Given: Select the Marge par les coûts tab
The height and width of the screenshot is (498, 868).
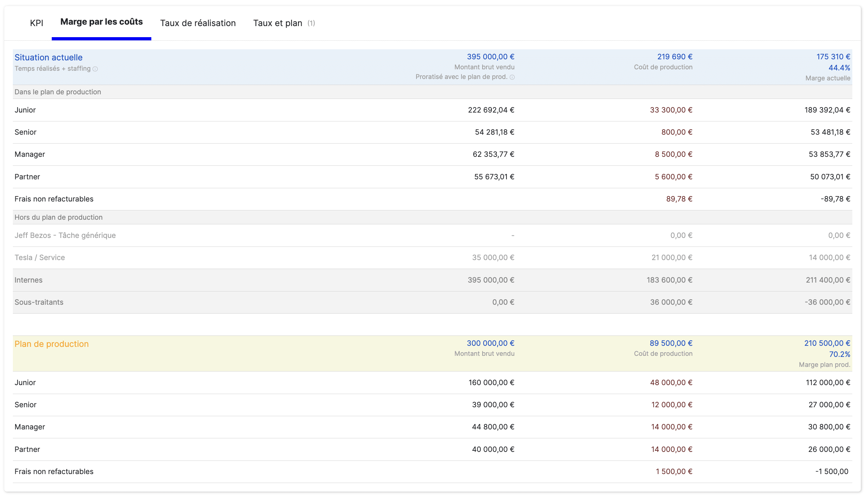Looking at the screenshot, I should pyautogui.click(x=101, y=22).
